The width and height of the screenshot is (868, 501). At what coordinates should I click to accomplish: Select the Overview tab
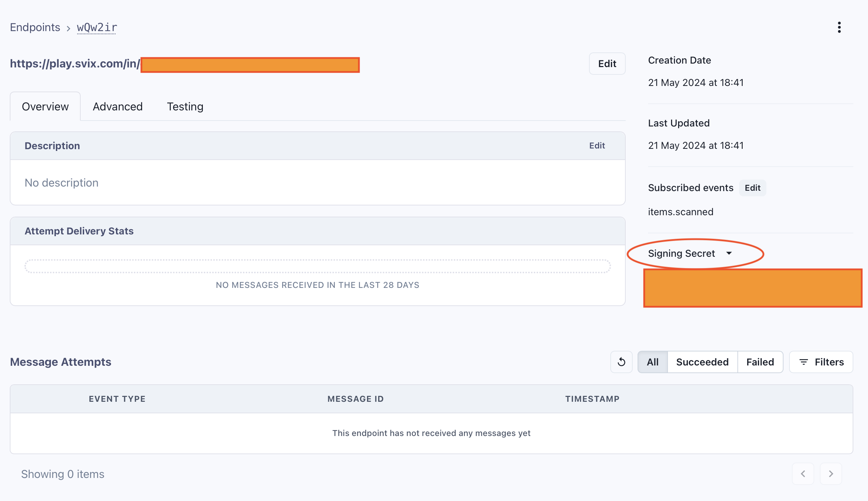(45, 107)
